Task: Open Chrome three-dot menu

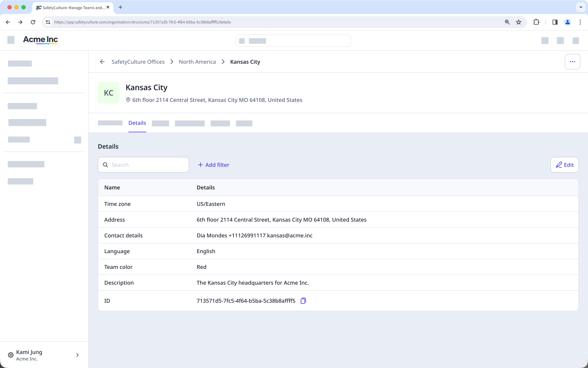Action: (x=580, y=22)
